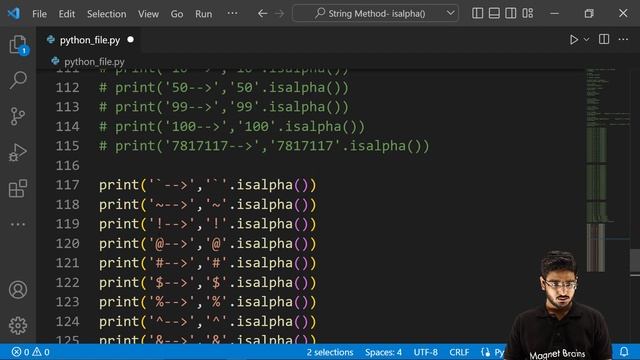Open run options dropdown next to play

pyautogui.click(x=587, y=40)
